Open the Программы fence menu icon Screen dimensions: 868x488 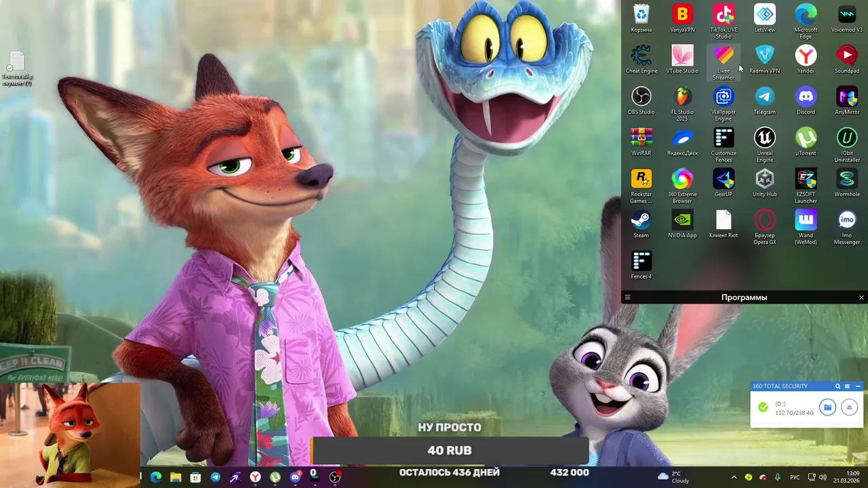pyautogui.click(x=627, y=298)
